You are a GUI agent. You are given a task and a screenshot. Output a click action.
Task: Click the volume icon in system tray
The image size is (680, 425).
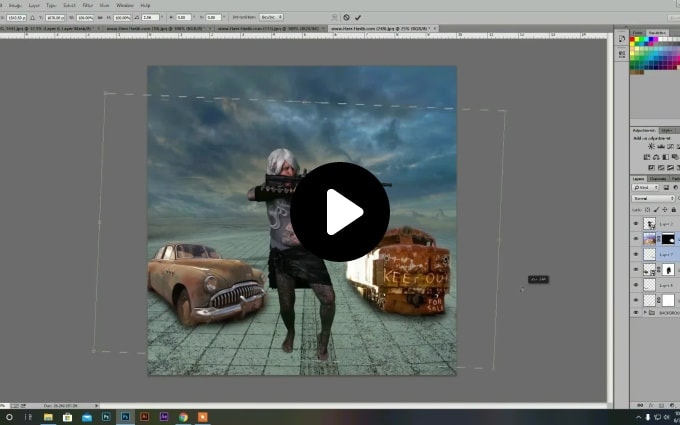(667, 417)
